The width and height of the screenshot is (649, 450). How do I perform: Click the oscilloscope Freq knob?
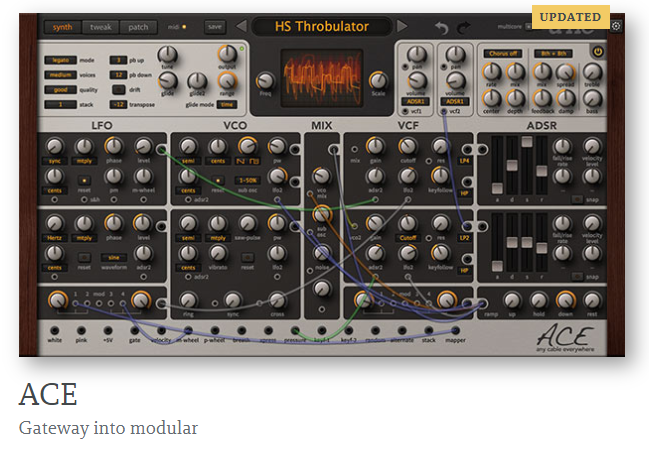[265, 81]
